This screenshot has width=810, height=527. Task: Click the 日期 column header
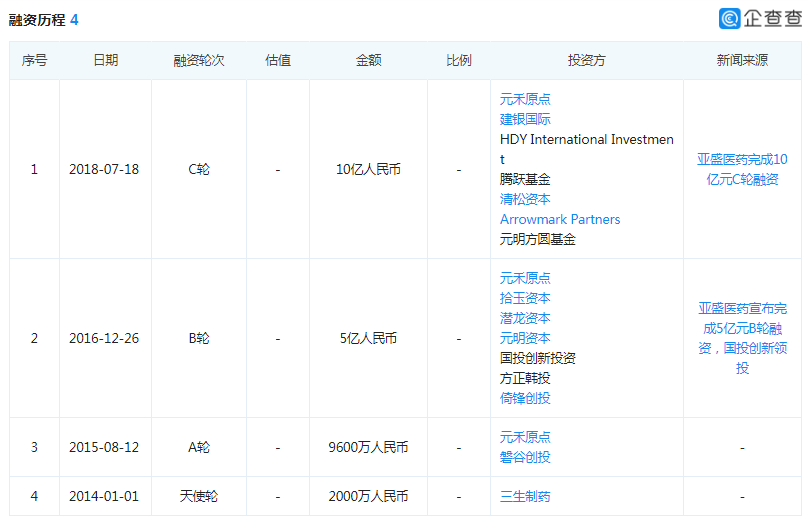[x=105, y=60]
